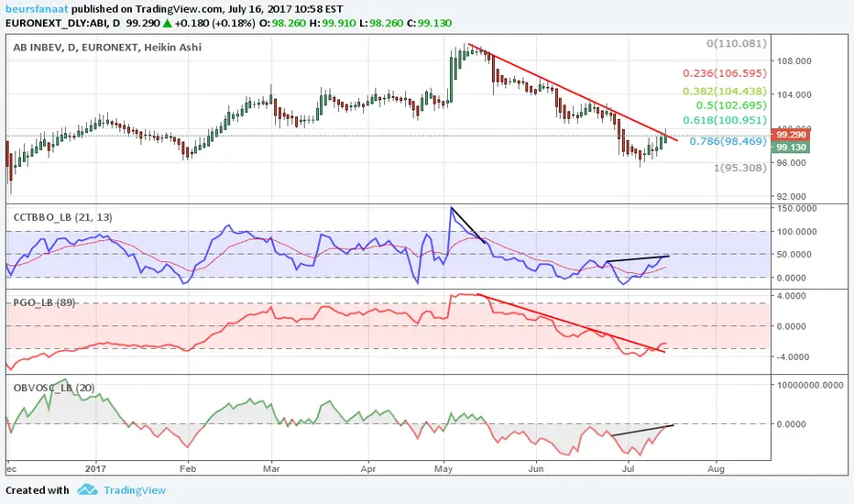Click the 0.382(104.438) Fibonacci level label

tap(725, 91)
